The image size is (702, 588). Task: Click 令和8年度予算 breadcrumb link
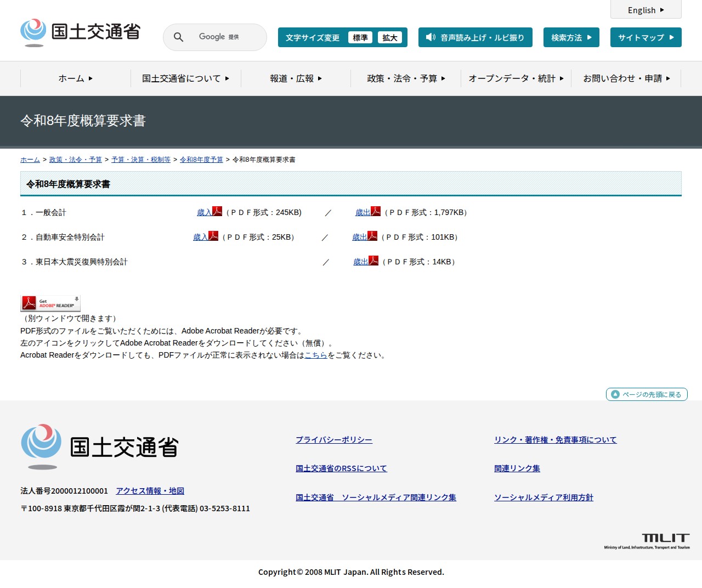click(x=201, y=160)
